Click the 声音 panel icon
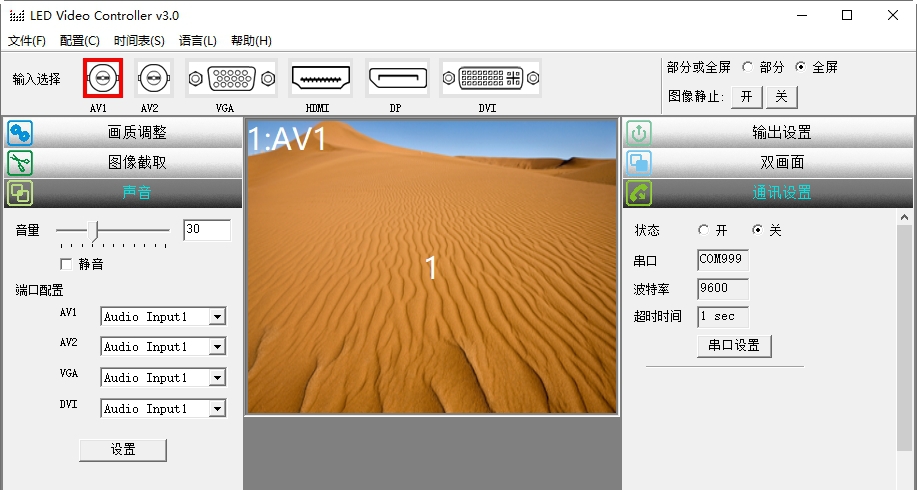Viewport: 917px width, 490px height. point(20,193)
